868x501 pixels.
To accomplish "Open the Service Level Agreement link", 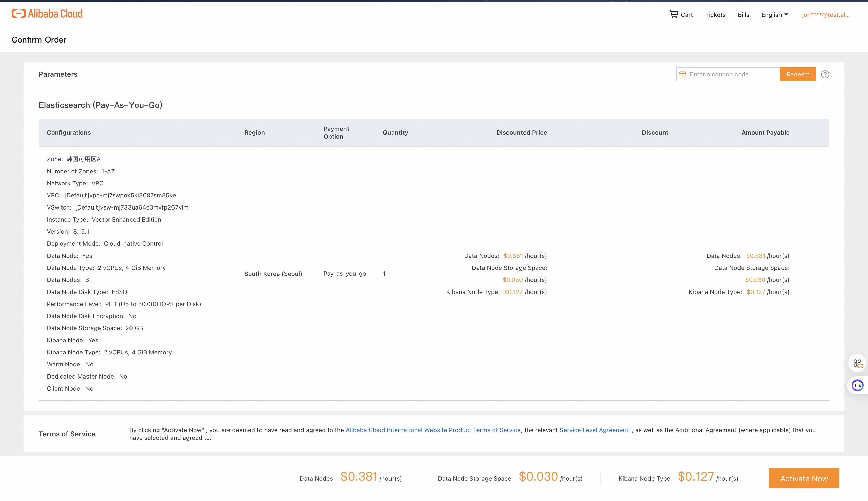I will (x=595, y=430).
